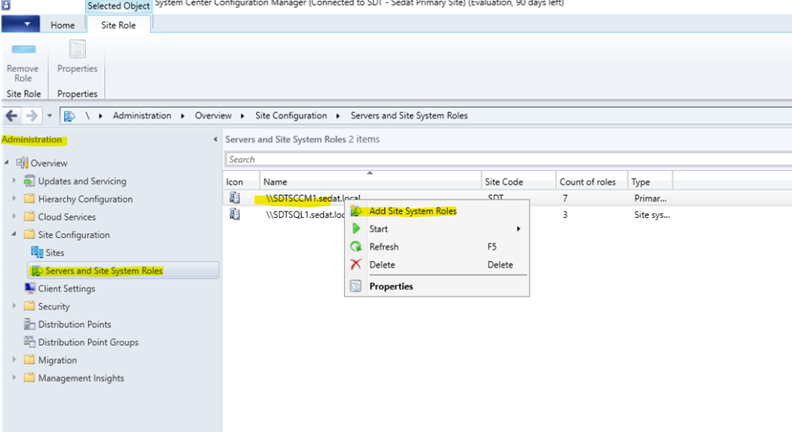Collapse the Administration navigation pane

(216, 139)
